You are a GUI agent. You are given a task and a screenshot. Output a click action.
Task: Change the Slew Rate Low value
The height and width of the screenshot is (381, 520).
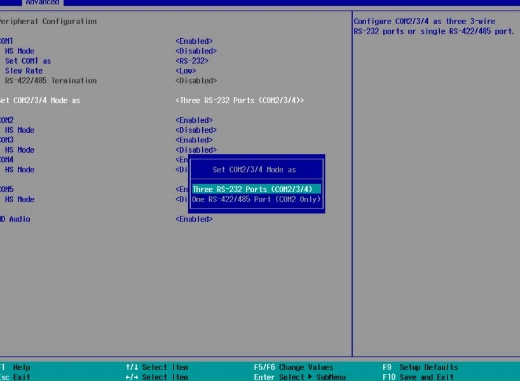pyautogui.click(x=186, y=71)
